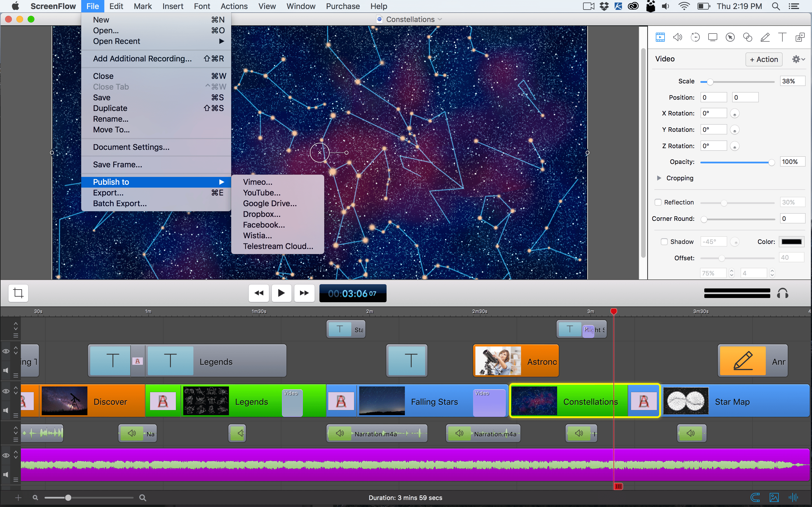
Task: Open the Video Motion clock inspector icon
Action: pos(695,37)
